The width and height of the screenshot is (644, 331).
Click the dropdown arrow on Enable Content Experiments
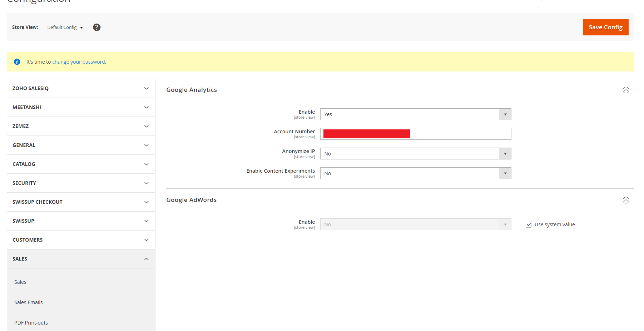coord(505,173)
